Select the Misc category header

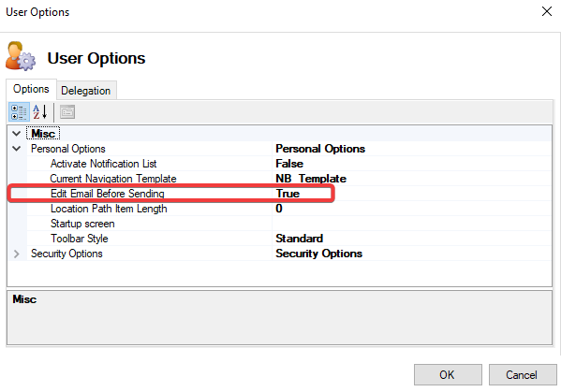pyautogui.click(x=43, y=134)
